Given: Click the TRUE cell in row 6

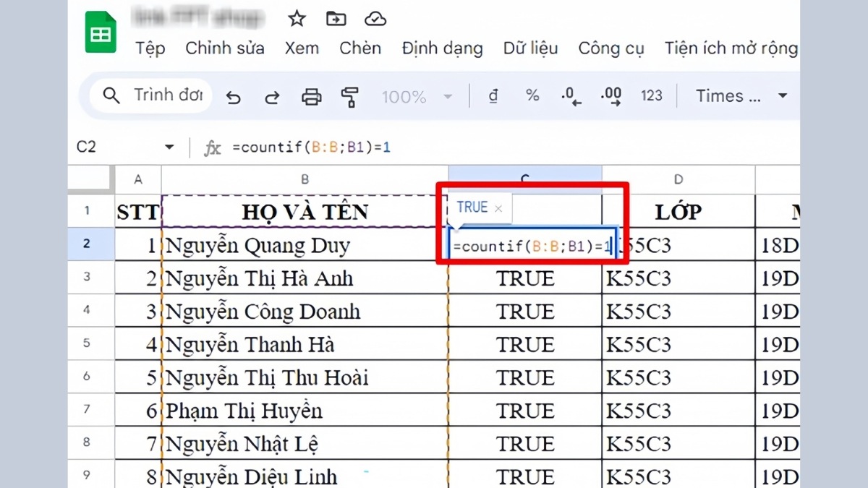Looking at the screenshot, I should [525, 378].
